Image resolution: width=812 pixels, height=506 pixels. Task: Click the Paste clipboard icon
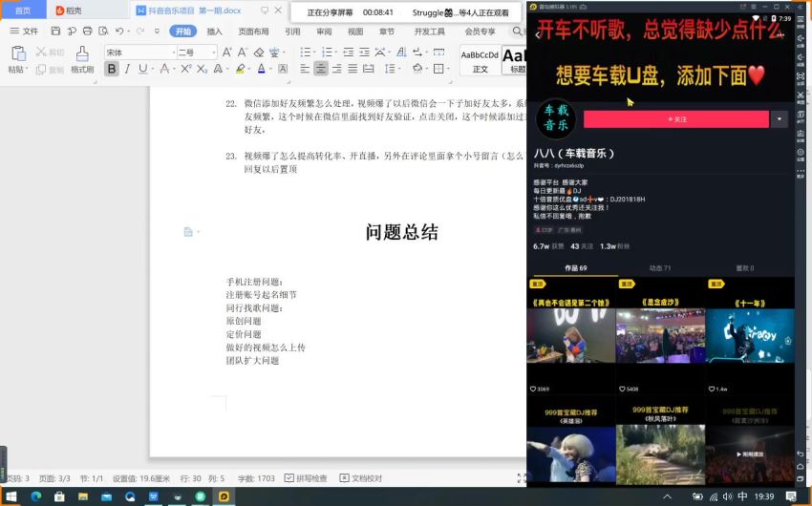19,53
